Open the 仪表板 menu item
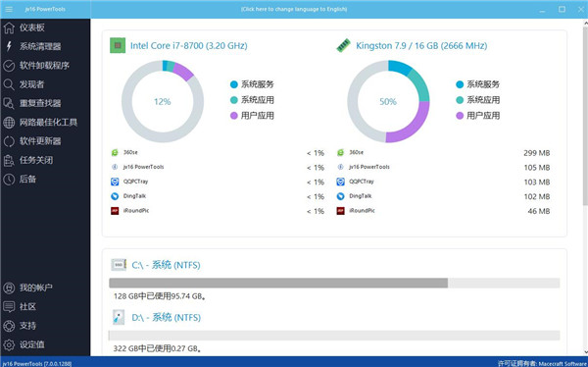 pyautogui.click(x=32, y=27)
